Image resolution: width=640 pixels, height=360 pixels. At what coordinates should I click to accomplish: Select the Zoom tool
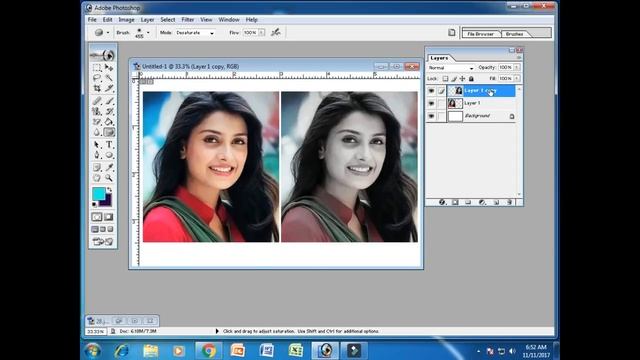point(109,178)
